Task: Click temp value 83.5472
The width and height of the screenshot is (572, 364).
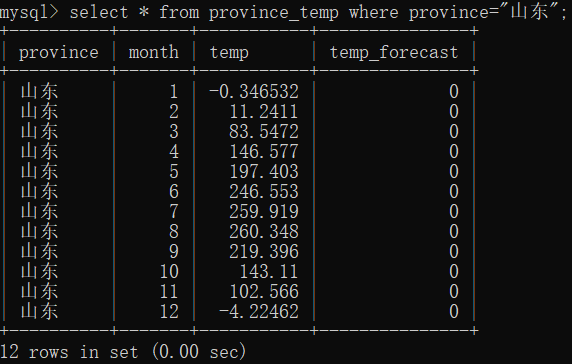Action: coord(264,132)
